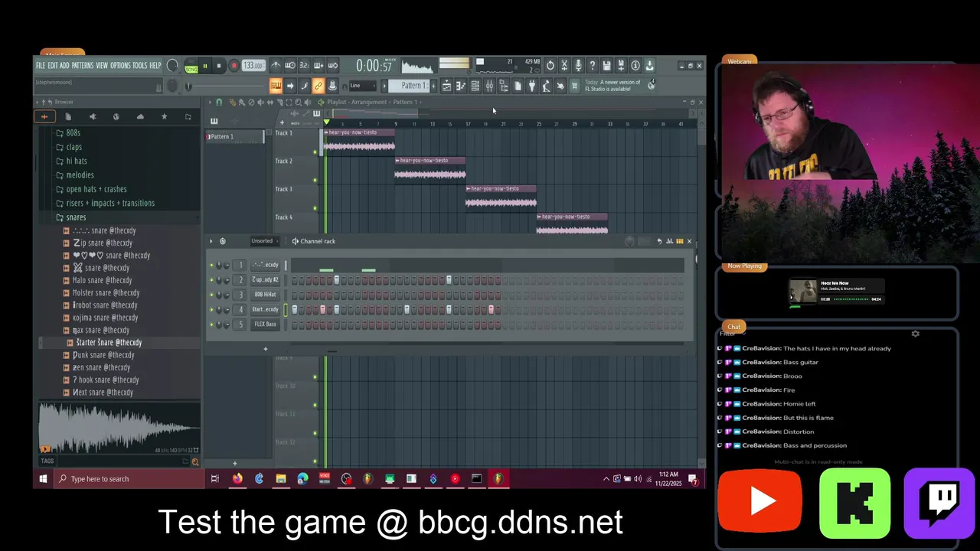The image size is (980, 551).
Task: Toggle mute light for 808 HiHat channel
Action: [211, 295]
